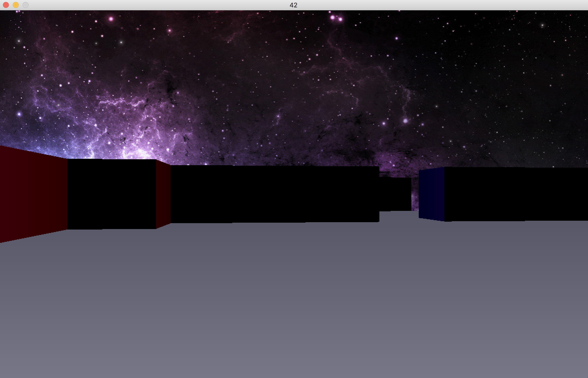The image size is (588, 378).
Task: Click the black wall between the two red walls
Action: 111,194
